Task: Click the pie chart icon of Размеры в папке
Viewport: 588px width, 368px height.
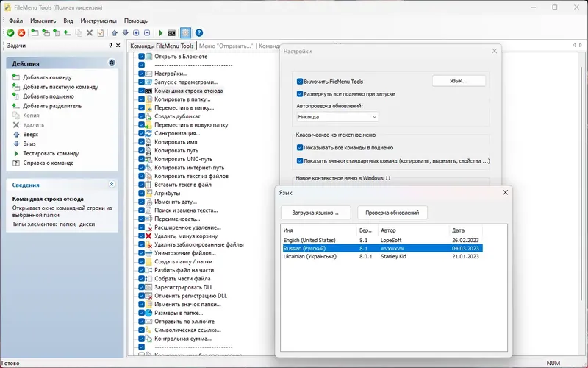Action: [x=148, y=313]
